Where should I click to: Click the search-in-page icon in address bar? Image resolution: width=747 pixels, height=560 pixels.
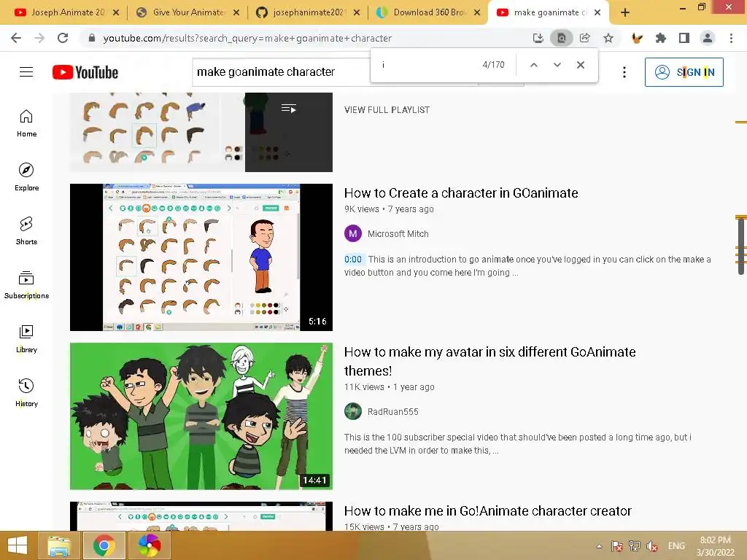click(561, 38)
